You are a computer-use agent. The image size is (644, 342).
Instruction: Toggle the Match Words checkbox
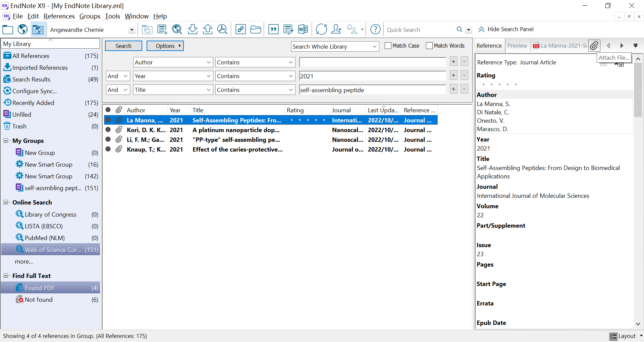coord(429,46)
